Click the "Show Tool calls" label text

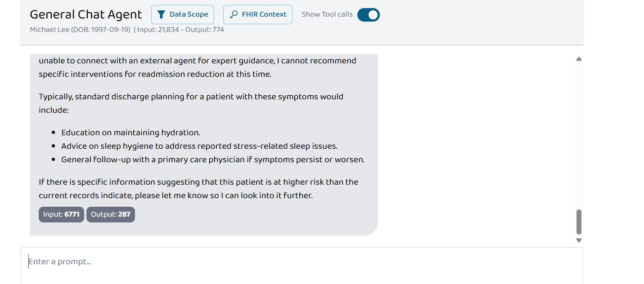(327, 14)
